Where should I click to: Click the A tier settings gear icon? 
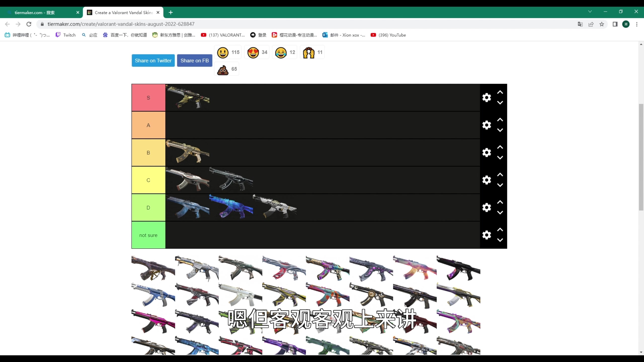(x=487, y=125)
